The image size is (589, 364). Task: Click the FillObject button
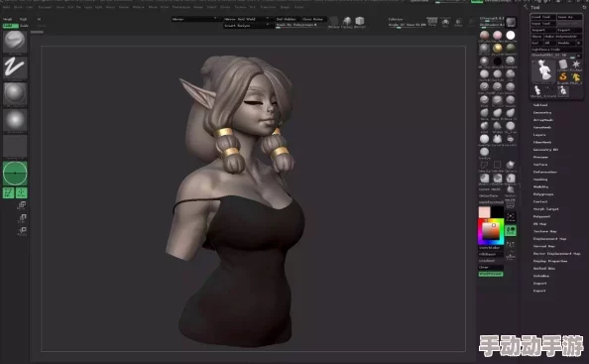491,254
